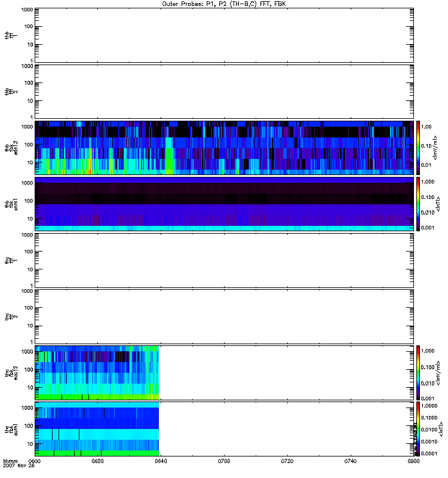Click the colored thc fbk scm1 spectrogram data
This screenshot has width=448, height=478.
tap(97, 429)
